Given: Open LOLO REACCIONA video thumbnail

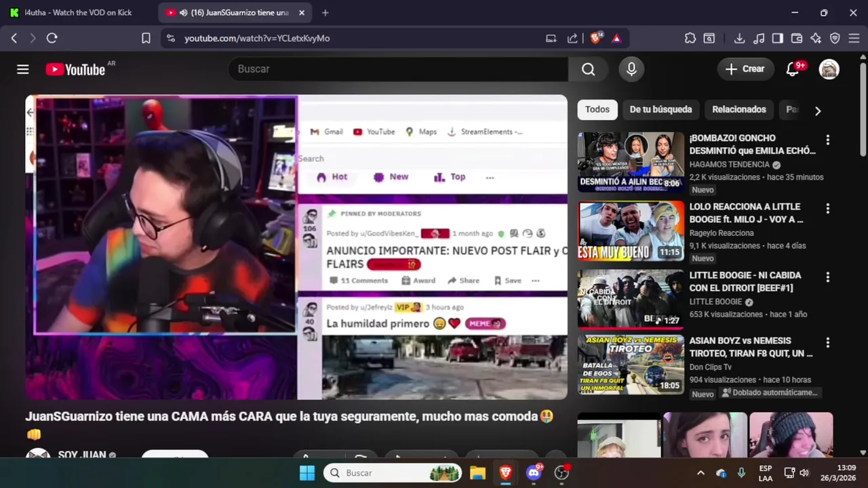Looking at the screenshot, I should [x=631, y=230].
